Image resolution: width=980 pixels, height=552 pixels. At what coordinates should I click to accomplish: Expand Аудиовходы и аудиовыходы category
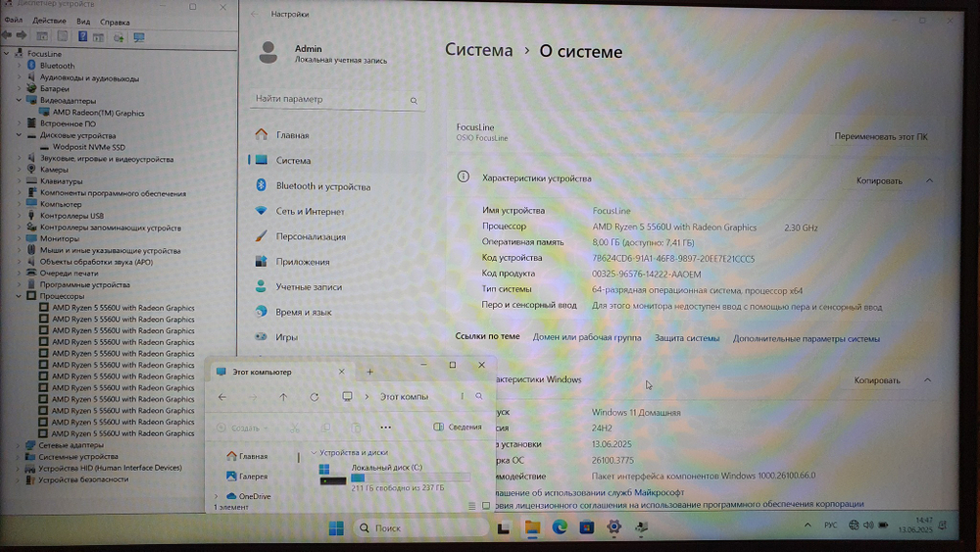point(19,77)
